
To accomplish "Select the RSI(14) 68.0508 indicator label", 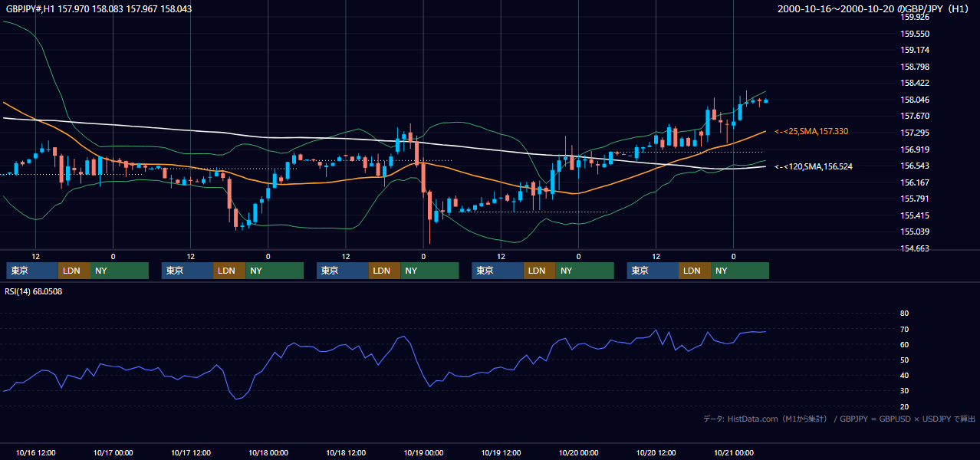I will [x=34, y=291].
